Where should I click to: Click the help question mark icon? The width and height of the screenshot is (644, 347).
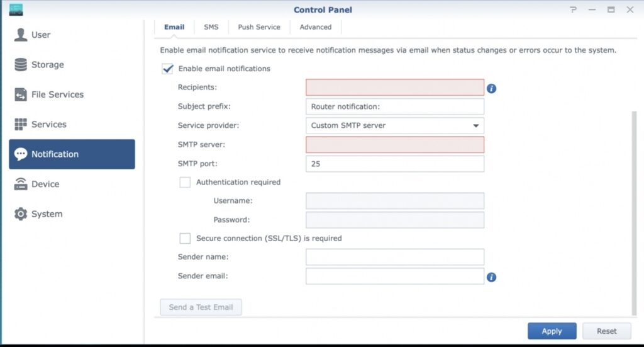(x=573, y=9)
